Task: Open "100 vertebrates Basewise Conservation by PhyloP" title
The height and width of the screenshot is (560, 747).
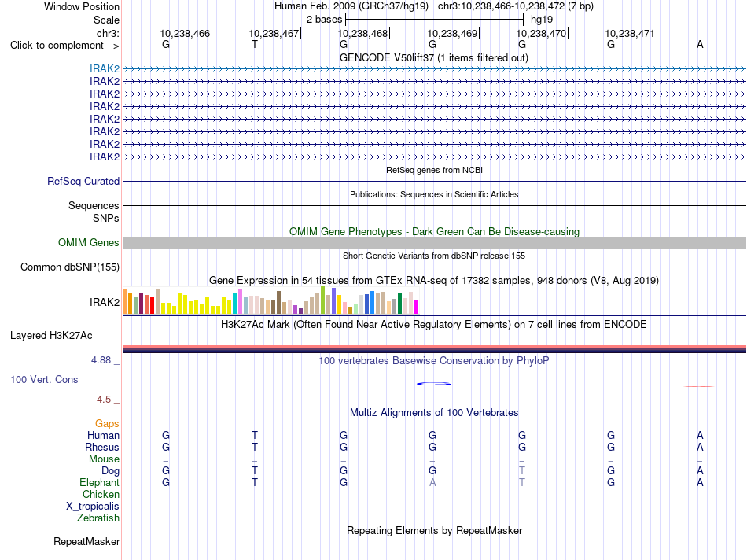Action: tap(434, 361)
